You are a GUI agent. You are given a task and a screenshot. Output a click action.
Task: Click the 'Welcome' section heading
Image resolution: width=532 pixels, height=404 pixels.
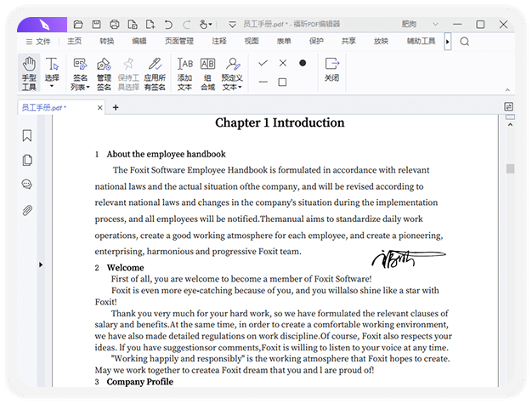(x=125, y=268)
